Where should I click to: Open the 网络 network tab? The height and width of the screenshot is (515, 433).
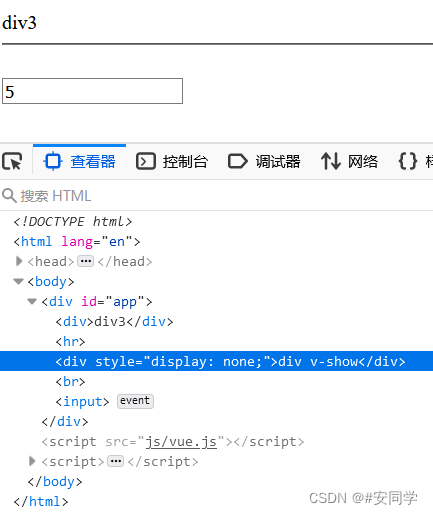pos(349,161)
